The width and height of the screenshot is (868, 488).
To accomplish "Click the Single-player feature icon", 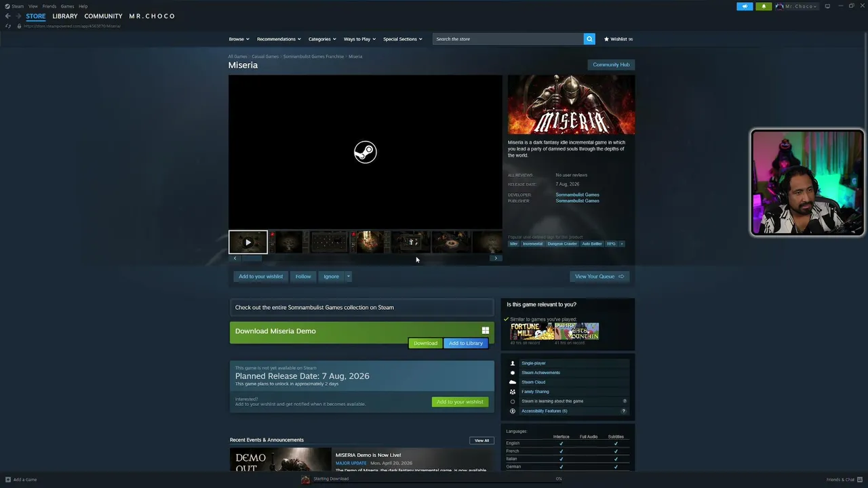I will [x=513, y=363].
